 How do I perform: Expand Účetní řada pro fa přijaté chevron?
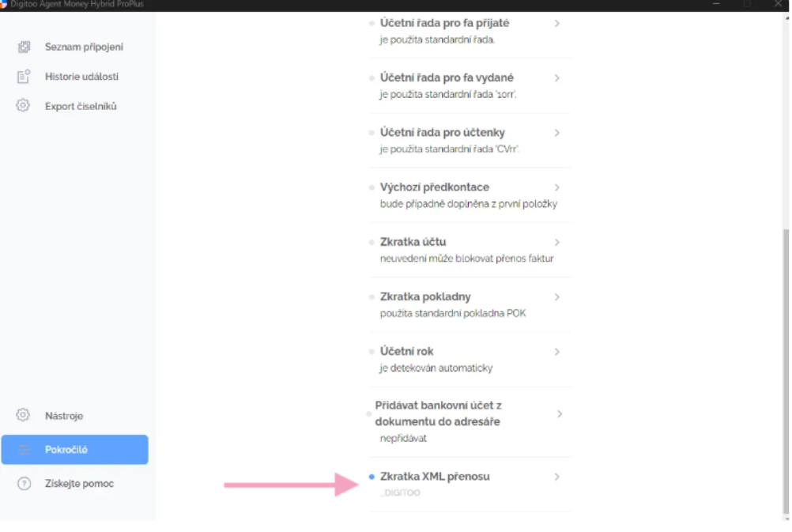click(x=557, y=24)
